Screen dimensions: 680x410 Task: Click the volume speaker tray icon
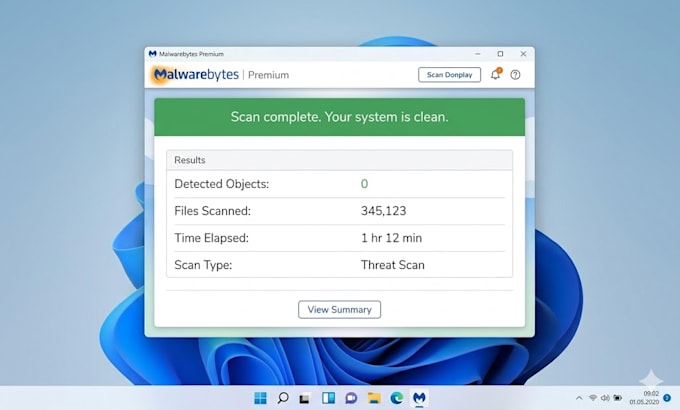tap(605, 398)
